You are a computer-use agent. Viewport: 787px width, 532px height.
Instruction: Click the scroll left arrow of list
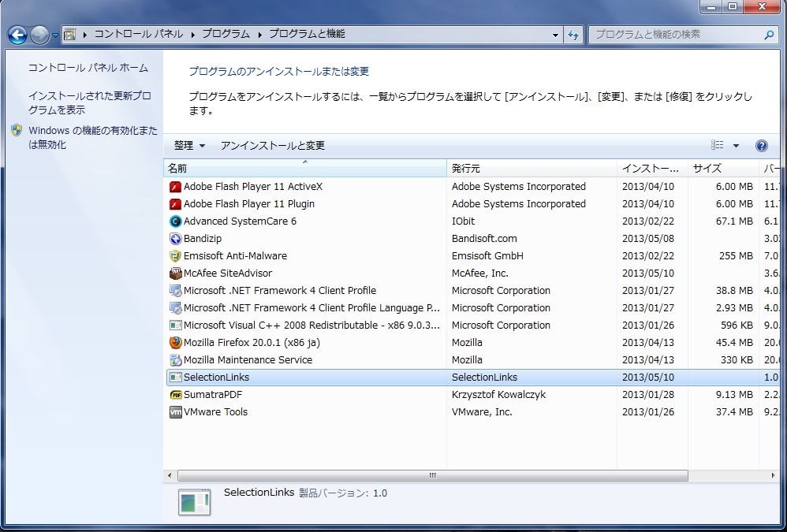click(x=170, y=475)
